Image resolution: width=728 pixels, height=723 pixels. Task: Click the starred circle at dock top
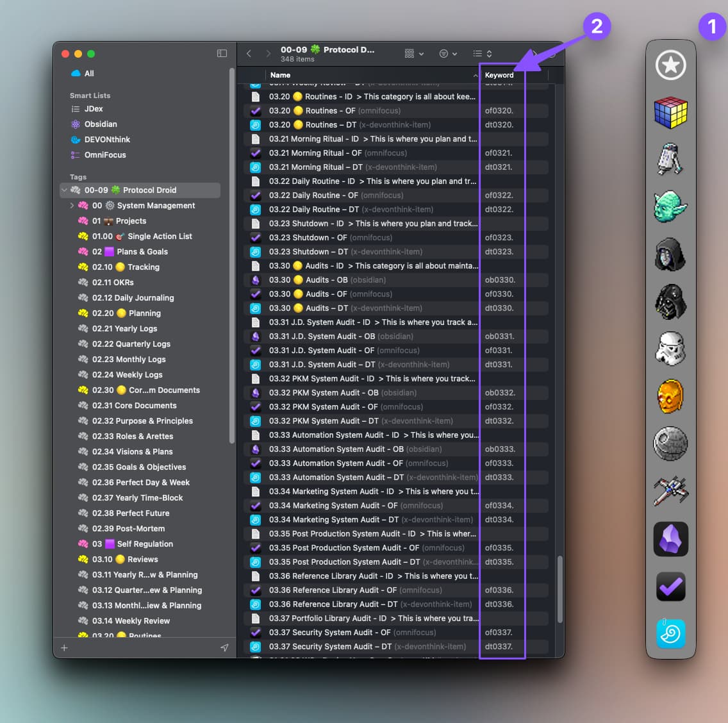coord(670,65)
